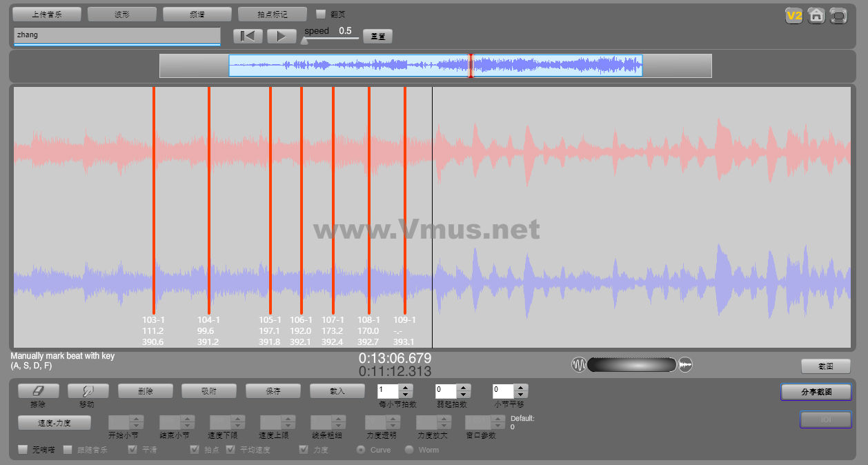
Task: Click the 保存 (save) button
Action: pyautogui.click(x=273, y=391)
